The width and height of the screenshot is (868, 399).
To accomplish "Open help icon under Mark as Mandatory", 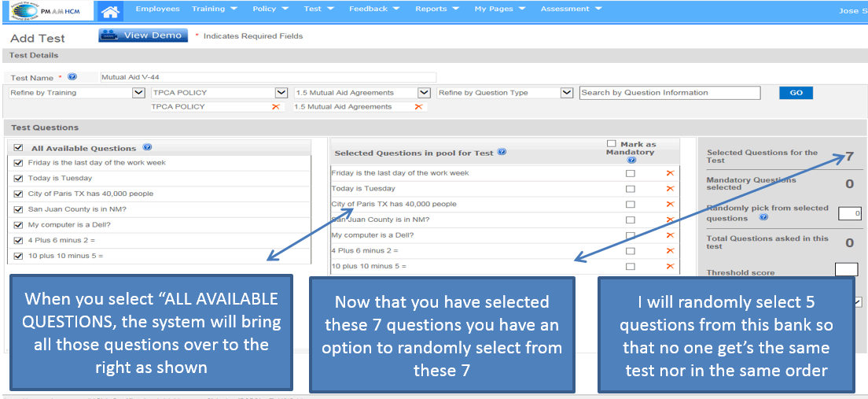I will tap(631, 160).
